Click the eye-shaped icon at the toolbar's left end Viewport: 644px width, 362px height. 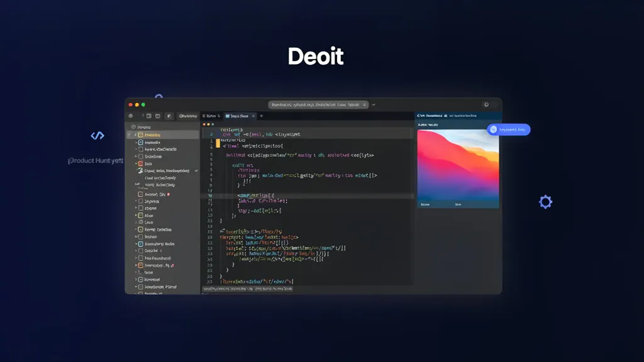pyautogui.click(x=131, y=116)
